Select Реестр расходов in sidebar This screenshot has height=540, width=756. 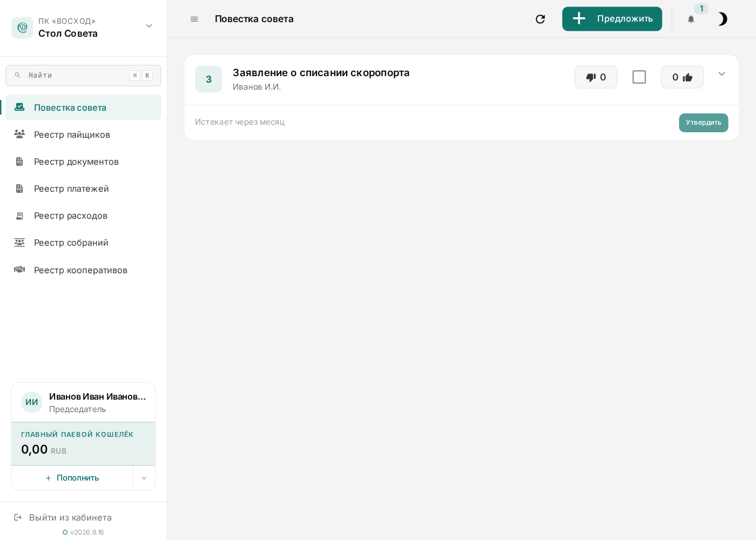click(x=83, y=215)
